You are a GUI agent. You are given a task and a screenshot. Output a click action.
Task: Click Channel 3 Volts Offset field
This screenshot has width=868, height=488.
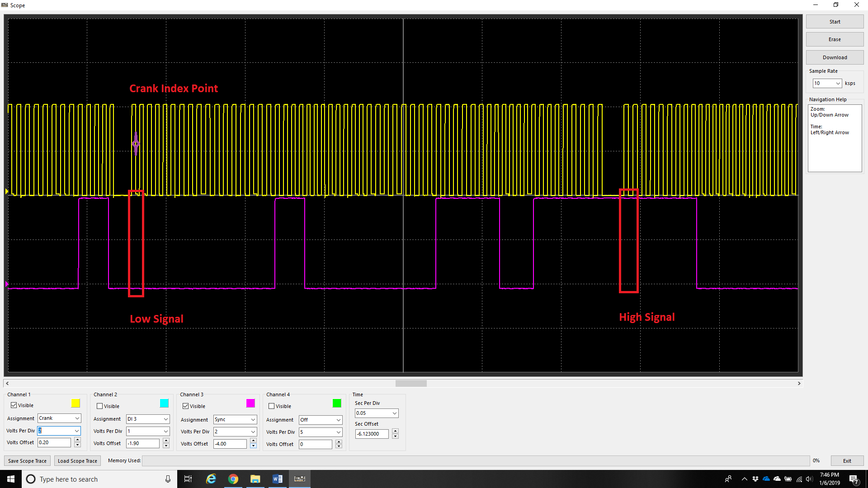click(230, 444)
